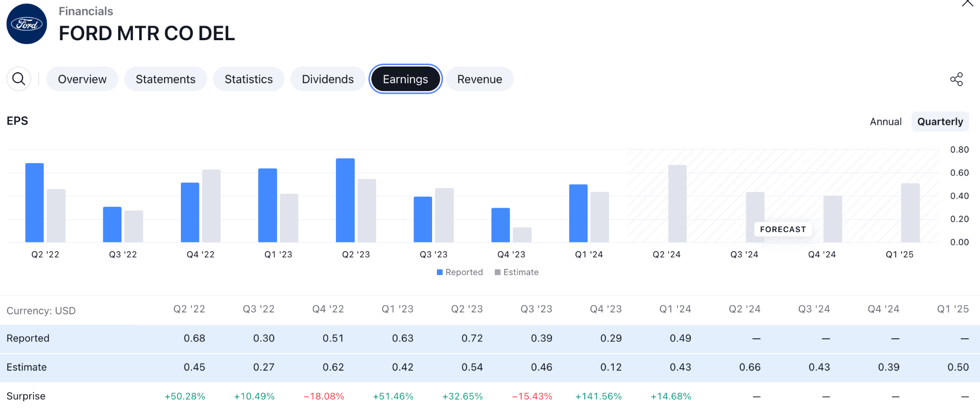Click the Q3 '24 table column header
The height and width of the screenshot is (410, 980).
point(814,309)
